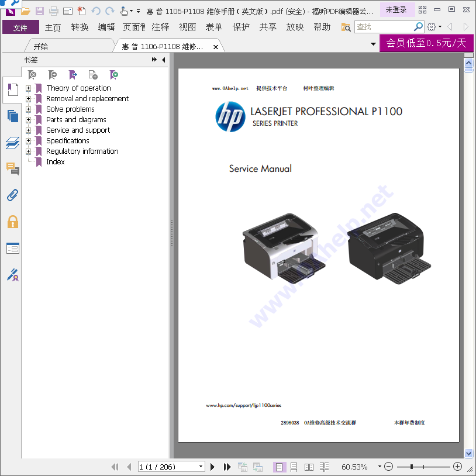Open the 文件 menu
Screen dimensions: 476x476
20,27
